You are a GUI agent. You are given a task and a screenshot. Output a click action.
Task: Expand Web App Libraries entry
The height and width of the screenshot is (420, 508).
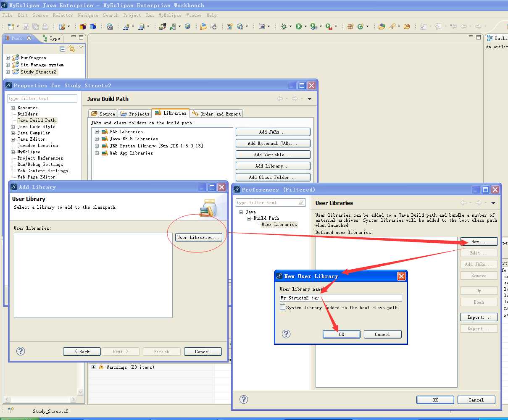(97, 153)
